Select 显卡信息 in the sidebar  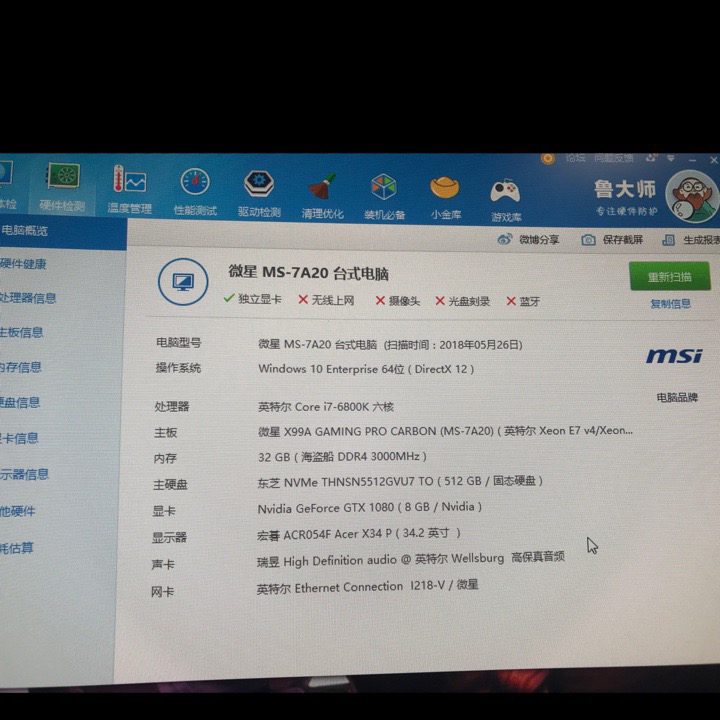19,438
